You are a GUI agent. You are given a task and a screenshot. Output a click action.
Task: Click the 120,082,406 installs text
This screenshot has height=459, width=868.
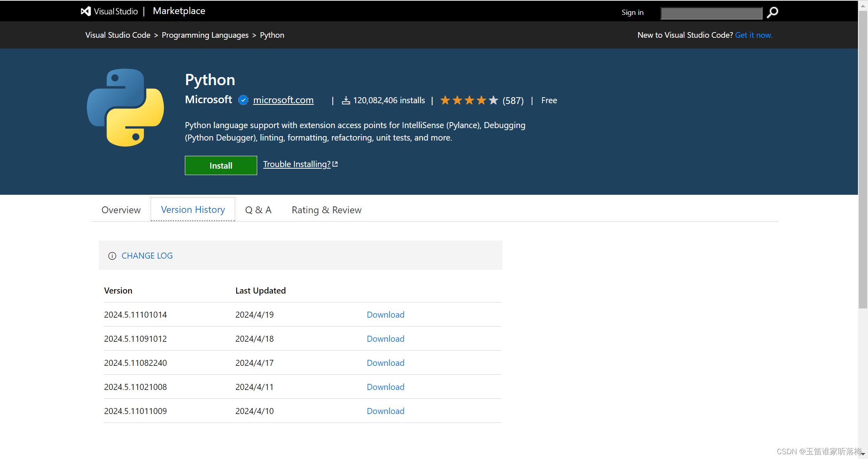coord(389,100)
